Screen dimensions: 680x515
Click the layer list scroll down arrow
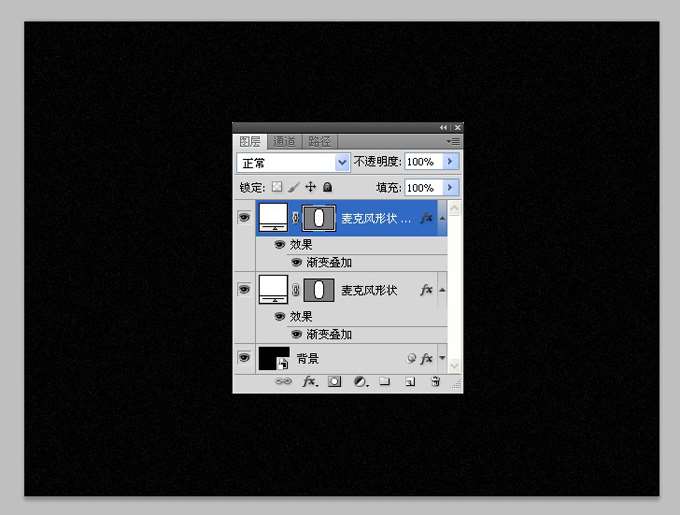454,365
